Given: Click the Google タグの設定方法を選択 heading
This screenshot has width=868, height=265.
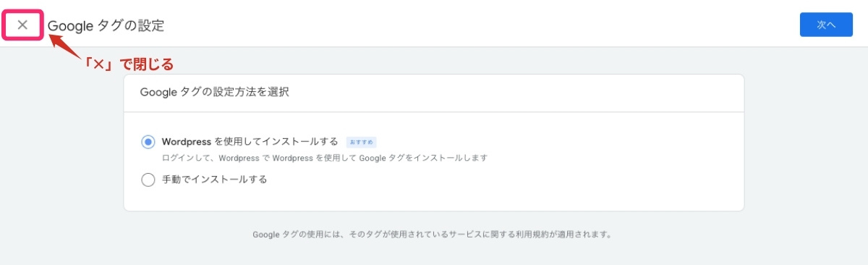Looking at the screenshot, I should click(x=215, y=93).
